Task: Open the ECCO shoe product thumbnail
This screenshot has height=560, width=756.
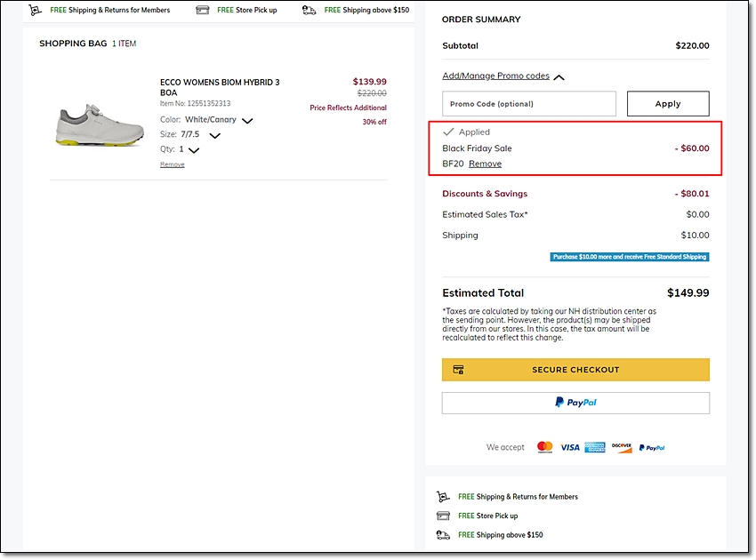Action: click(x=100, y=124)
